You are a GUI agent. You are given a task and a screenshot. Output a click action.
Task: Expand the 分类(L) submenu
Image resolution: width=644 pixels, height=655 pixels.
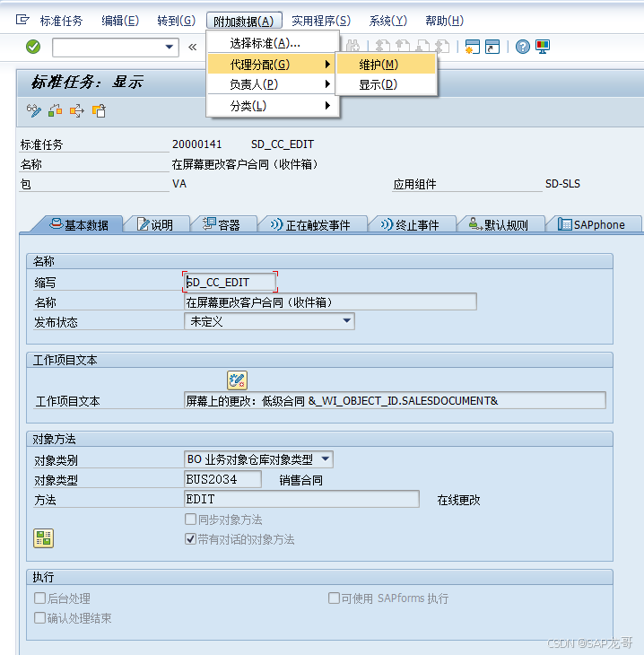(x=274, y=106)
